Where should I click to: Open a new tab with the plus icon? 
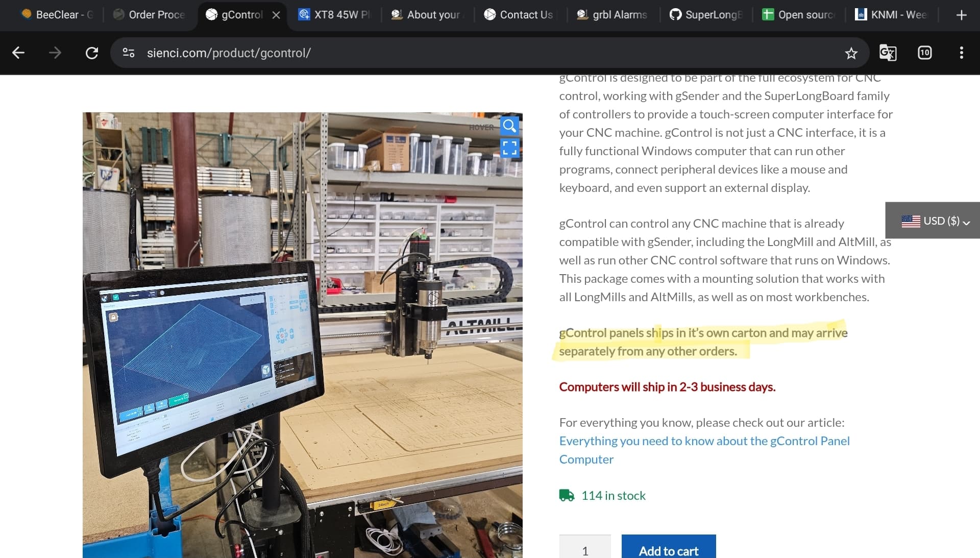click(x=961, y=15)
